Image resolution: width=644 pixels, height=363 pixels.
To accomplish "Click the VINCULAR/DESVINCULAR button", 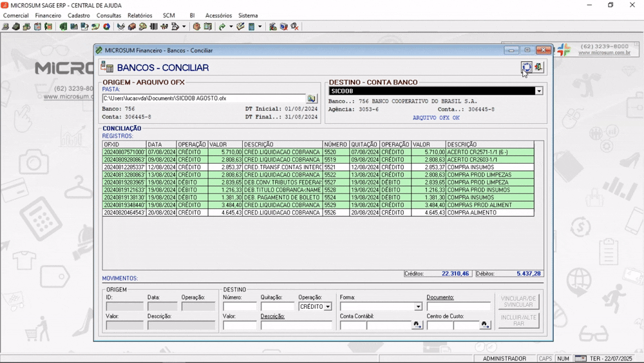I will tap(518, 302).
